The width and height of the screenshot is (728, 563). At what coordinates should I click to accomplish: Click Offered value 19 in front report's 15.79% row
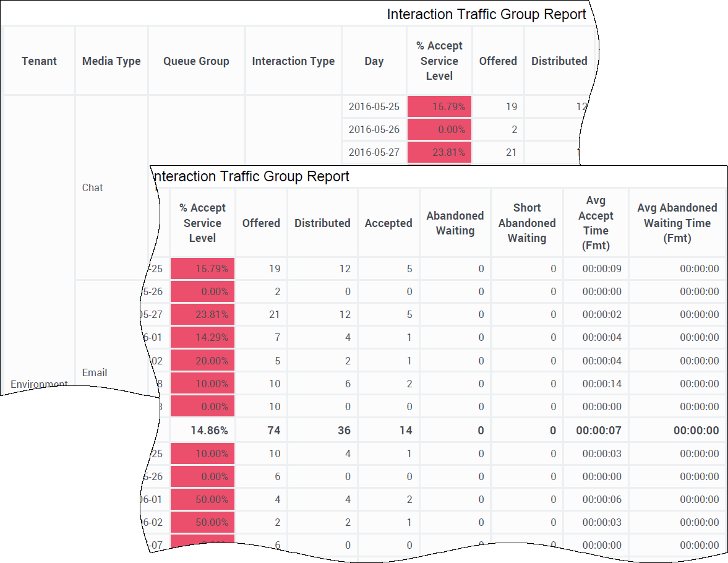261,269
